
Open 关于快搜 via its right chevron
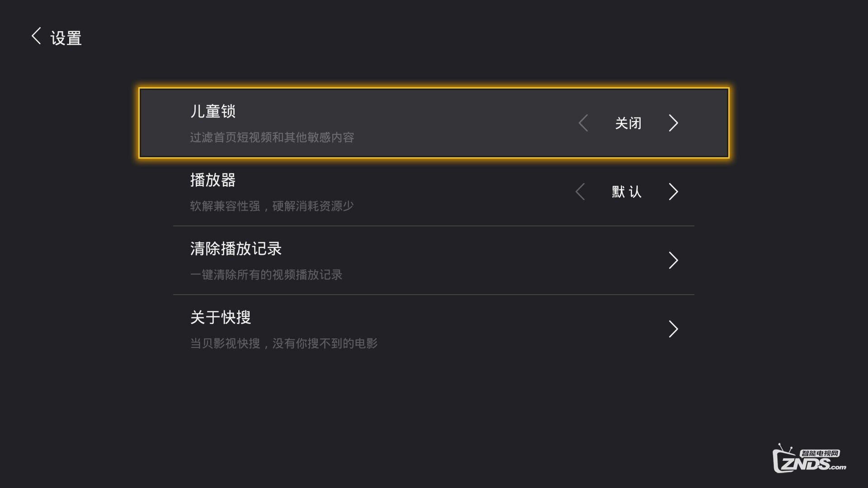[x=673, y=329]
